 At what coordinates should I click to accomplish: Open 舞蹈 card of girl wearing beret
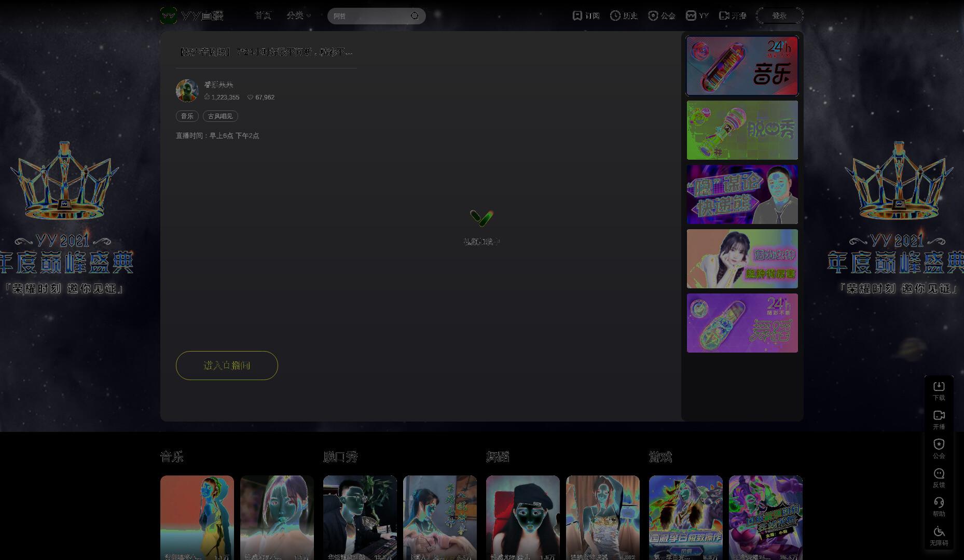(523, 517)
